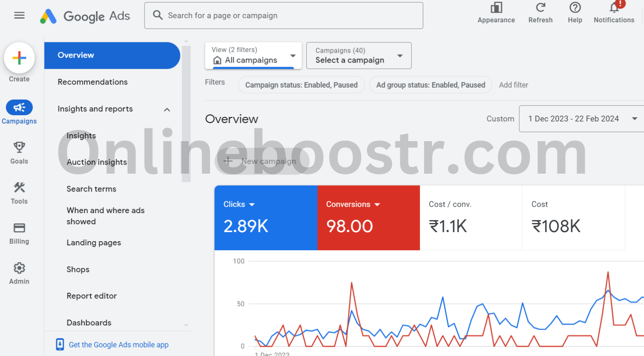Open the Goals trophy icon

(19, 147)
